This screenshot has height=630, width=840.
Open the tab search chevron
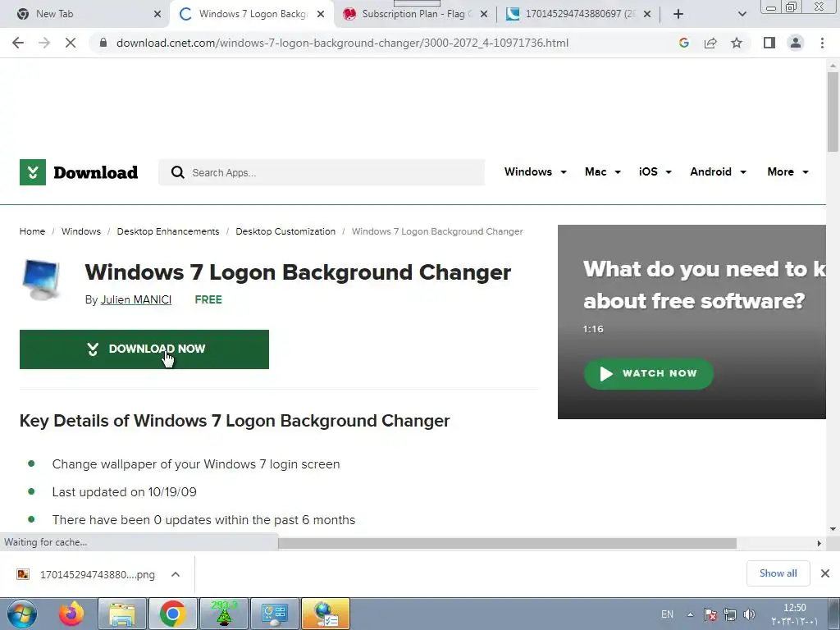click(x=742, y=14)
